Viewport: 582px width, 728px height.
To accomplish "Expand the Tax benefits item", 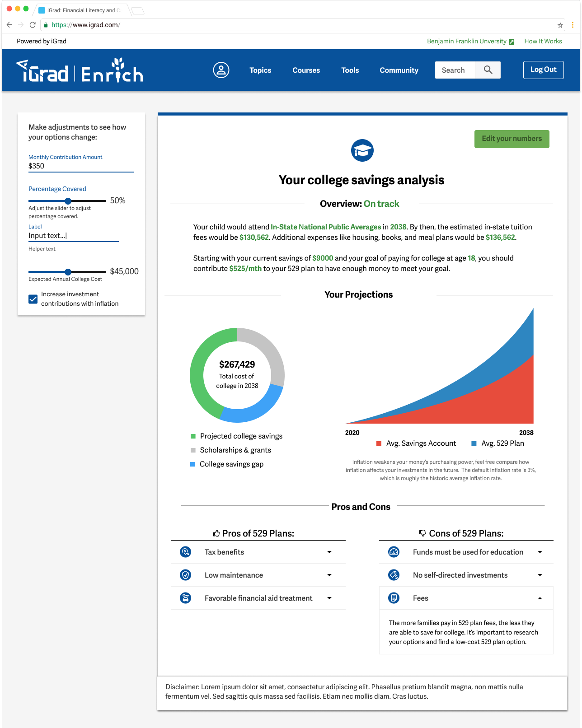I will pos(329,552).
